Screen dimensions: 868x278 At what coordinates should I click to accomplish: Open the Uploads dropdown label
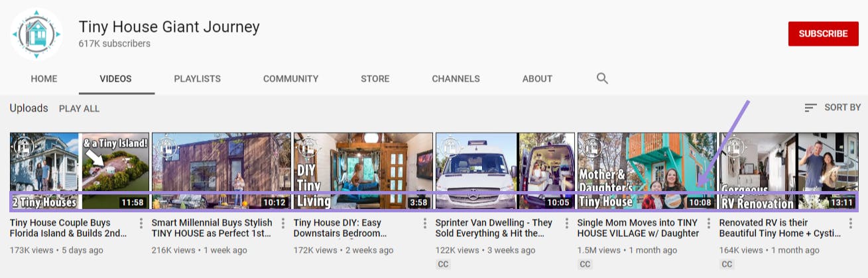tap(29, 107)
